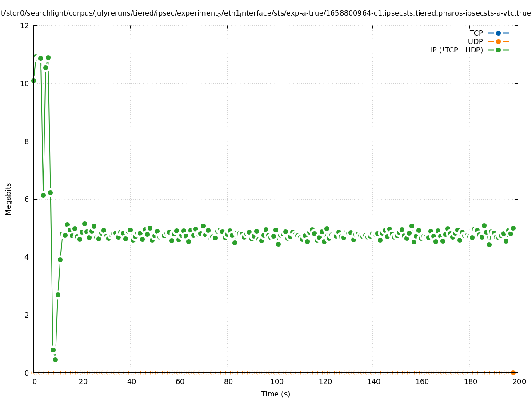This screenshot has height=400, width=532.
Task: Click the 200 tick label on the x-axis
Action: click(x=519, y=381)
